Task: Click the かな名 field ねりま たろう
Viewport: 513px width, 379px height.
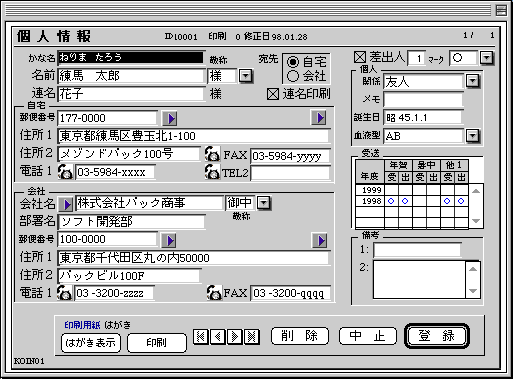Action: pos(130,57)
